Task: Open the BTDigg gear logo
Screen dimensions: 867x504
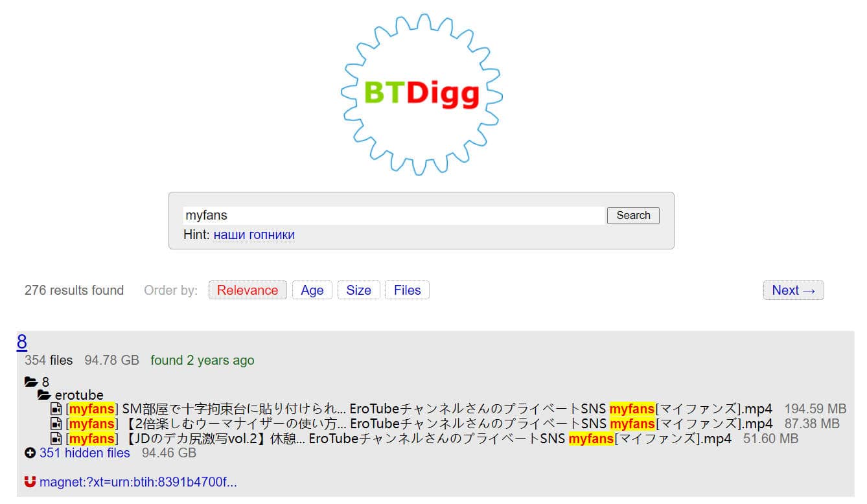Action: [x=422, y=94]
